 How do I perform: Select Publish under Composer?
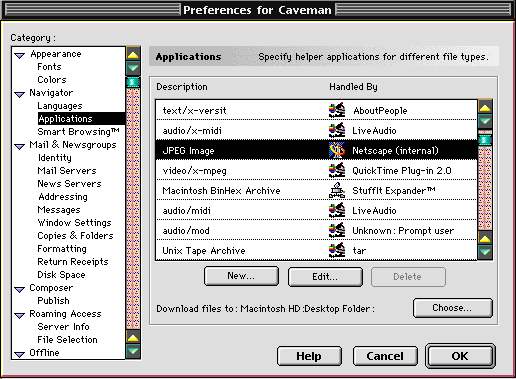[x=53, y=301]
